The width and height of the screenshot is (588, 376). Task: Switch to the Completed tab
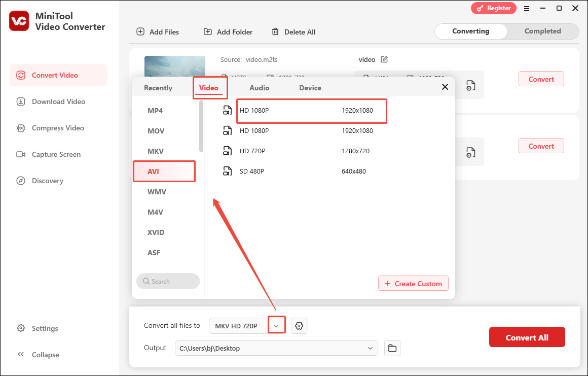coord(542,31)
